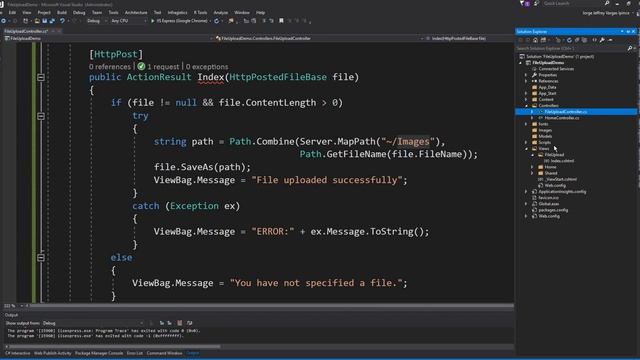Toggle the bookmark icon in toolbar
The image size is (640, 360).
point(281,20)
